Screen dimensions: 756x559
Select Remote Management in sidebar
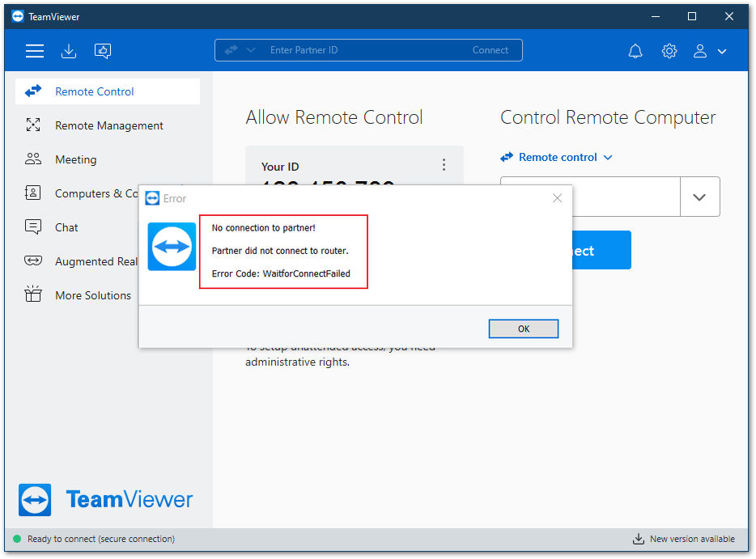point(108,125)
